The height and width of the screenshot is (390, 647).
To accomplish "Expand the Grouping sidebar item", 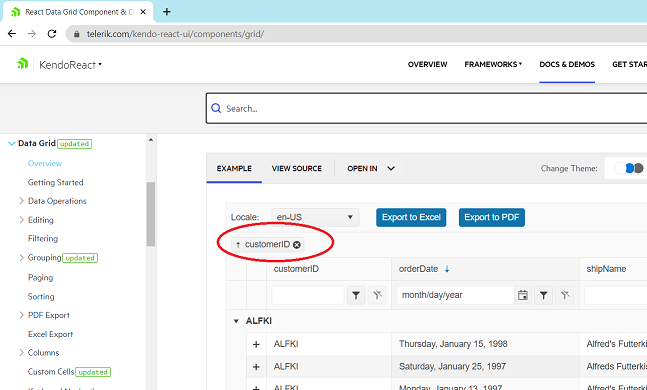I will [21, 258].
